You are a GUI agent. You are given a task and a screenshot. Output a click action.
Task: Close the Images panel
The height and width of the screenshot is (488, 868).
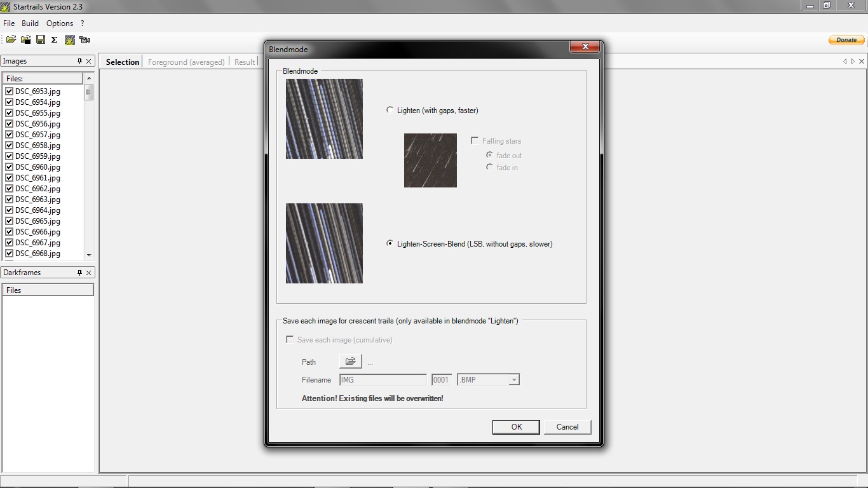(89, 61)
